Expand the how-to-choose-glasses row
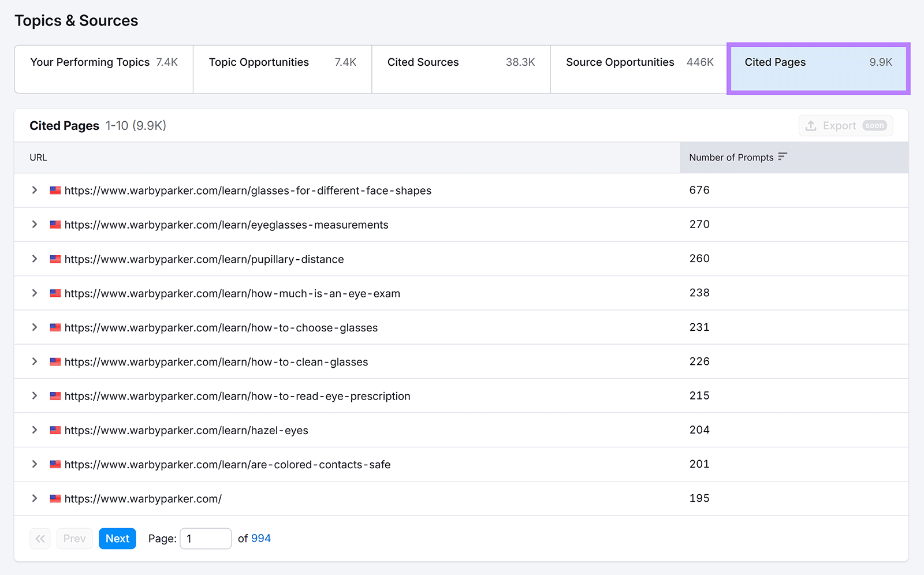Viewport: 924px width, 575px height. pyautogui.click(x=34, y=327)
